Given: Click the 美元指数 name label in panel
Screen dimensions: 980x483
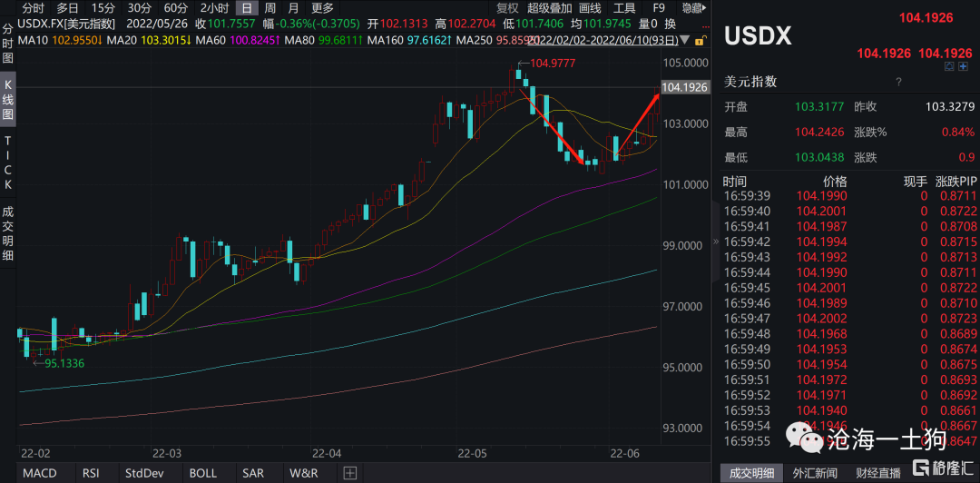Looking at the screenshot, I should coord(750,82).
